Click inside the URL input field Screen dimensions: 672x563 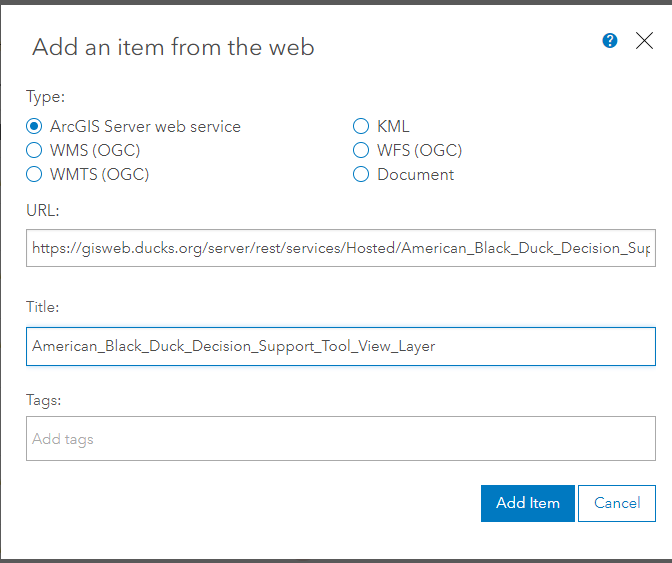pos(340,248)
